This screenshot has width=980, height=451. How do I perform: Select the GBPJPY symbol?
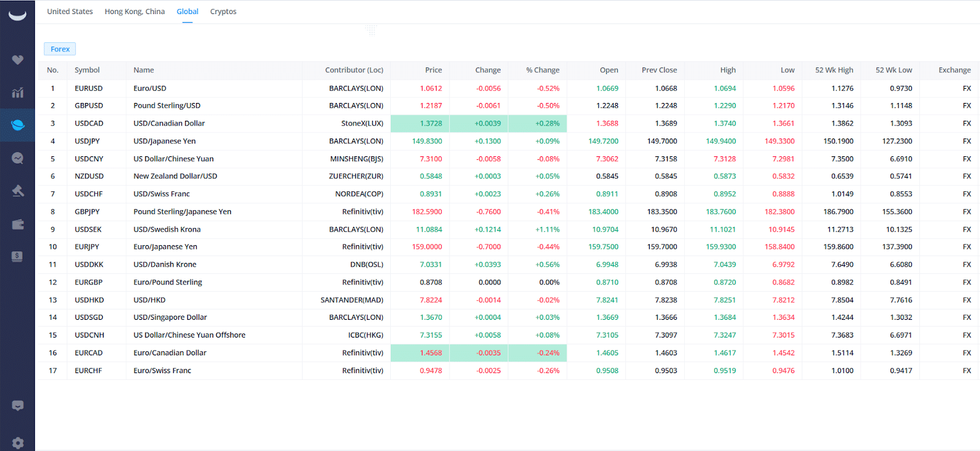click(x=87, y=212)
